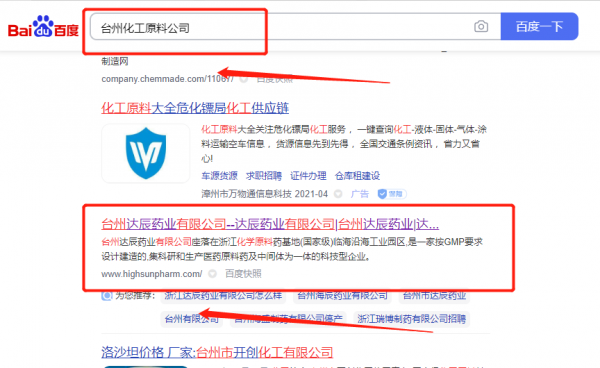Click 台州市达辰药业 recommendation chip
Viewport: 600px width, 368px height.
[x=434, y=296]
